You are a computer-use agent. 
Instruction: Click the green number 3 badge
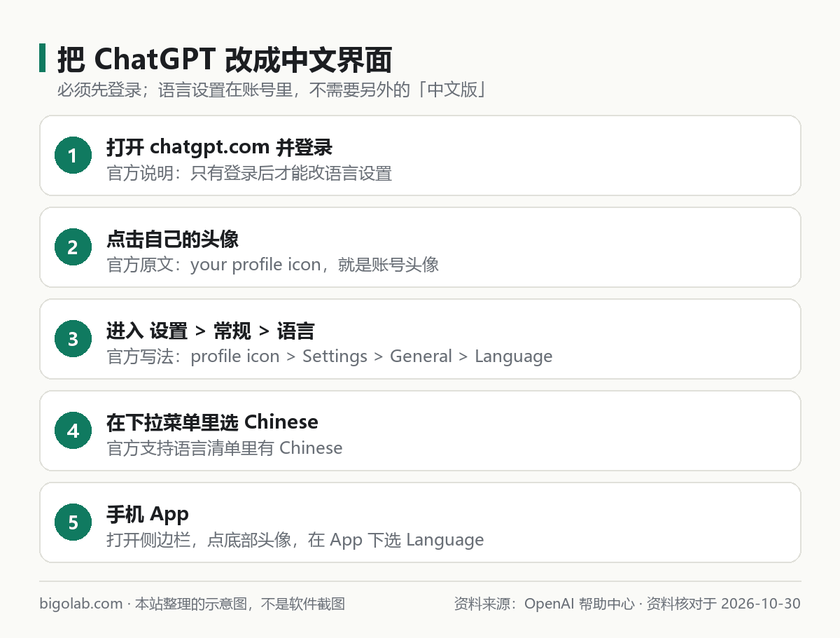coord(73,339)
